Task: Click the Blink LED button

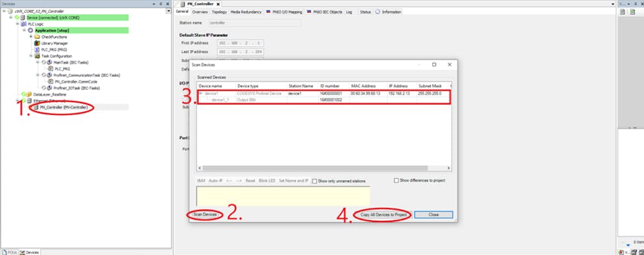Action: point(267,181)
